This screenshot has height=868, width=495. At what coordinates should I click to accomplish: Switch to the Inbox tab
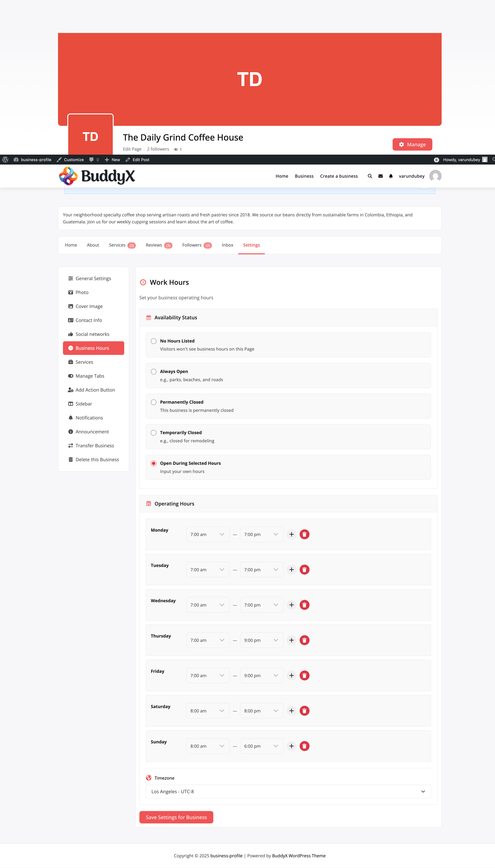coord(227,245)
